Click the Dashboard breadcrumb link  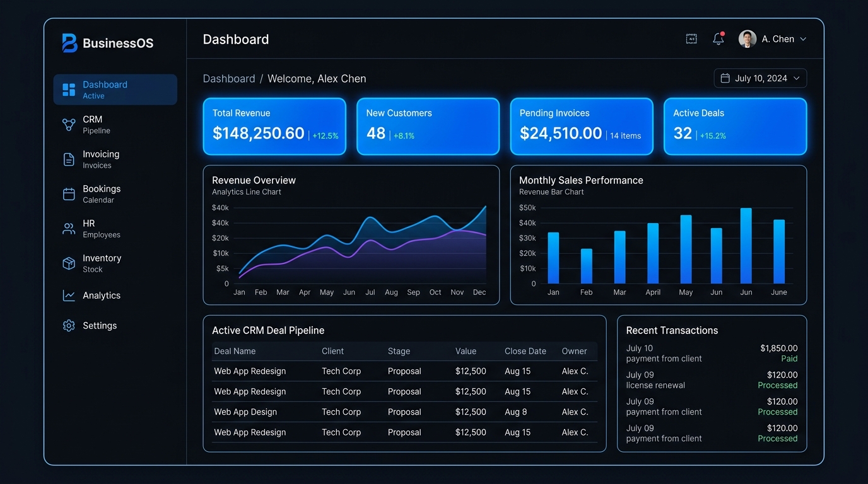229,79
